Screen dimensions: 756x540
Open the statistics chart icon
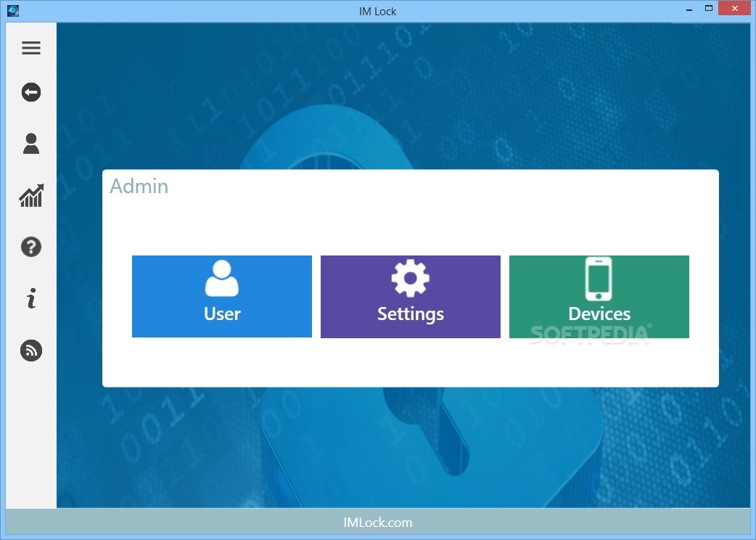click(x=31, y=195)
